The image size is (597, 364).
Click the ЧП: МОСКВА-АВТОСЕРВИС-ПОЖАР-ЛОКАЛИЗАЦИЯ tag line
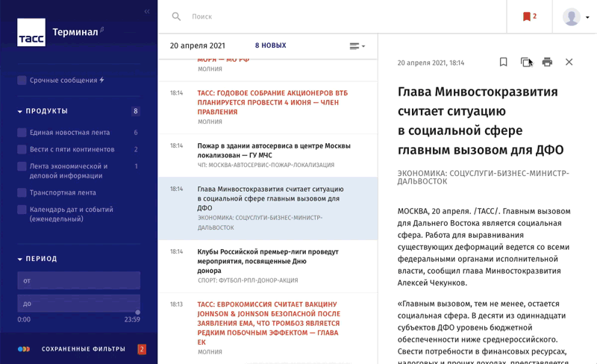coord(266,165)
